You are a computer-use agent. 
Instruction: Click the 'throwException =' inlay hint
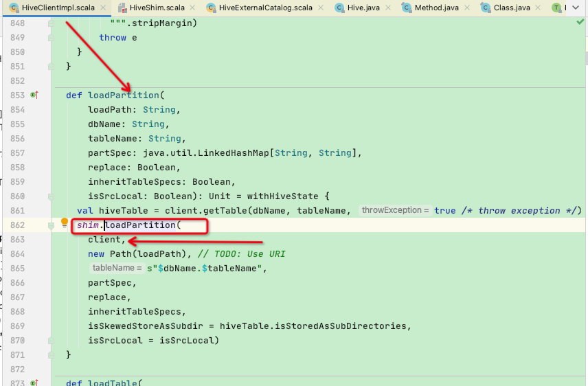[x=395, y=210]
